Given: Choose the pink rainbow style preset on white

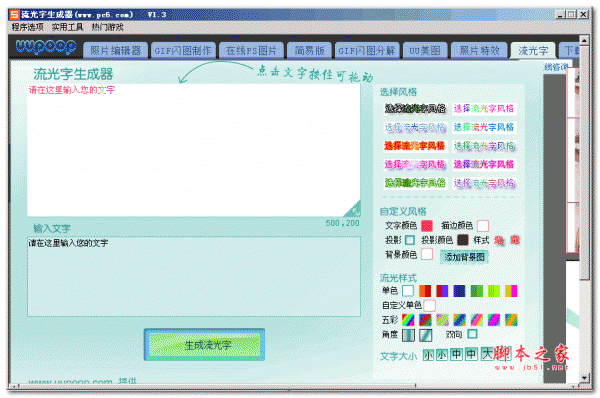Looking at the screenshot, I should [x=484, y=109].
